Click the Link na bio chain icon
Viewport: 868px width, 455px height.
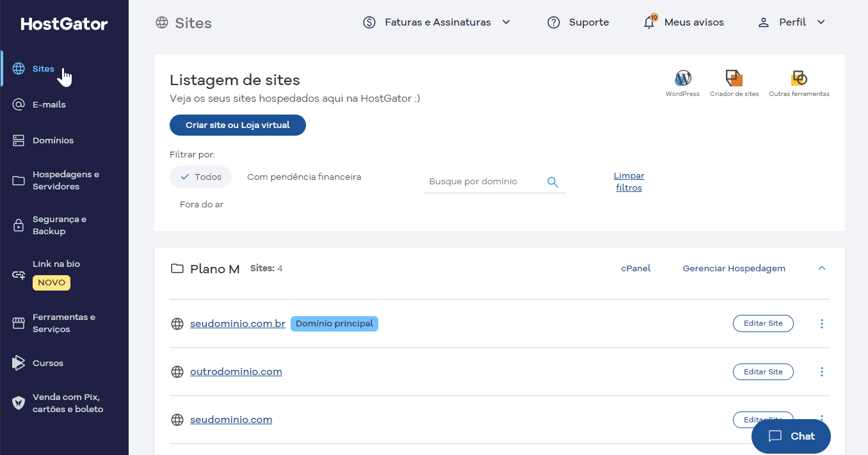[x=19, y=275]
